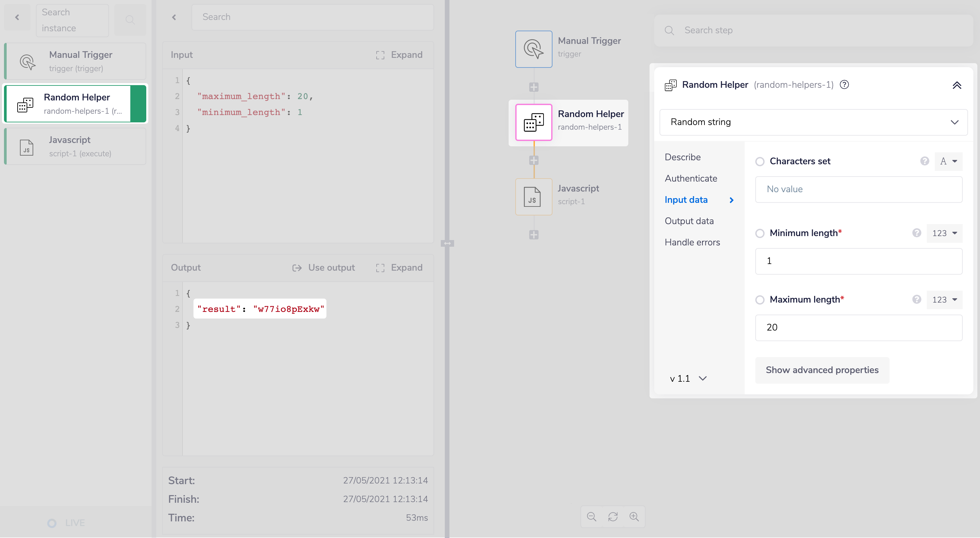Click the Search instance input field
The height and width of the screenshot is (538, 980).
pyautogui.click(x=72, y=20)
